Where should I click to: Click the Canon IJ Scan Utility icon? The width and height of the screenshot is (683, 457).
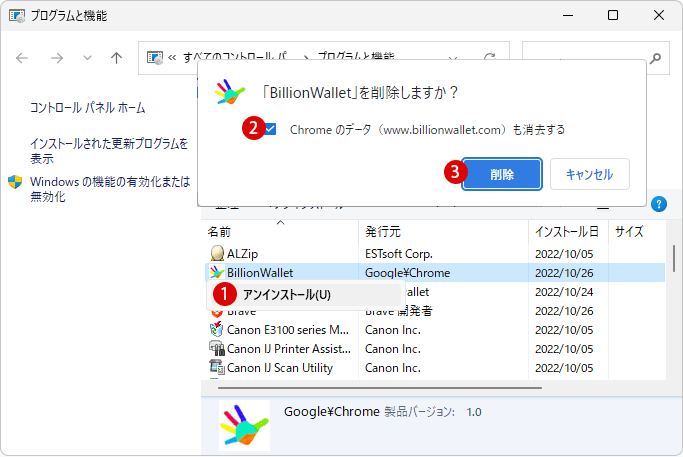click(216, 368)
